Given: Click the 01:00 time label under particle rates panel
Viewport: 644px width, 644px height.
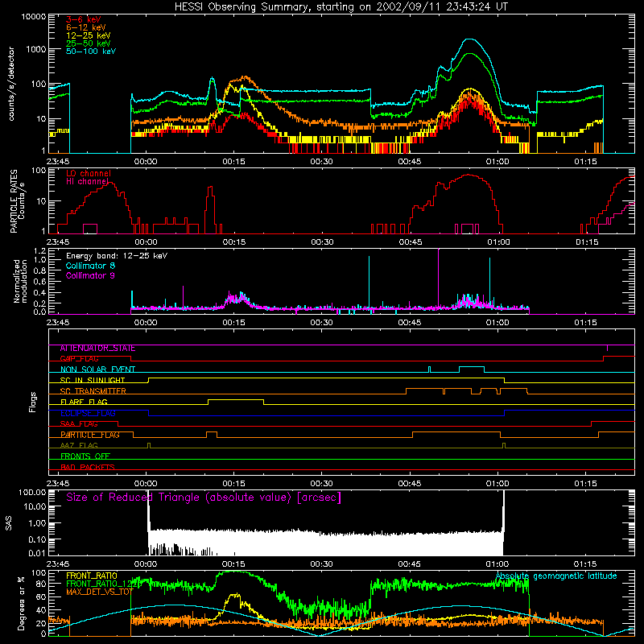Looking at the screenshot, I should (498, 242).
